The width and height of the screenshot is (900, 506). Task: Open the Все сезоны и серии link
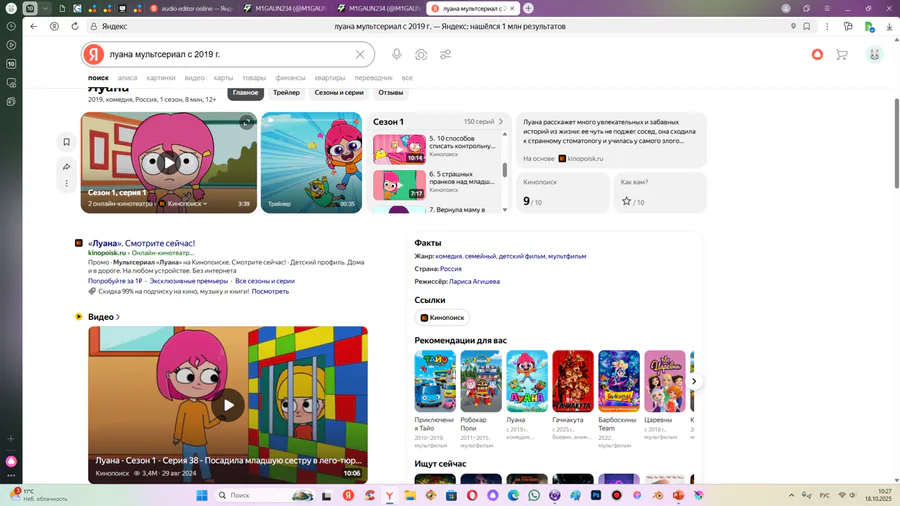[265, 281]
